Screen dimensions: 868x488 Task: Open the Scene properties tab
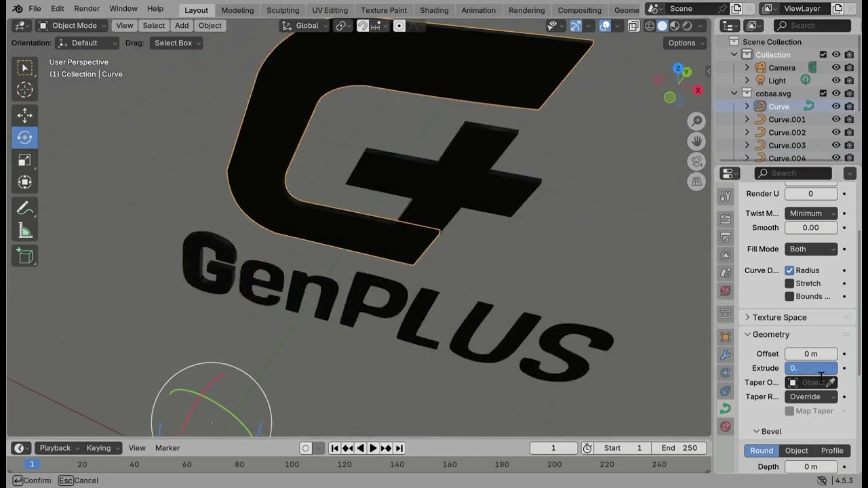click(x=726, y=272)
